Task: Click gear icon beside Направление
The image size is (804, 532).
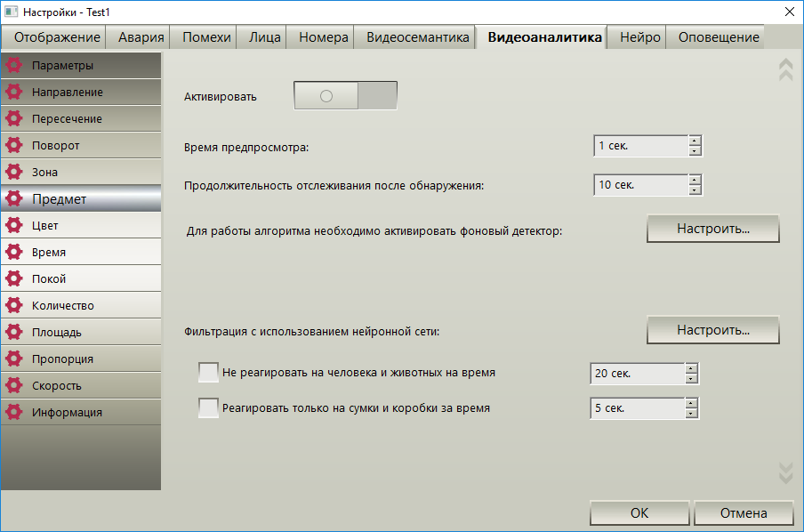Action: [14, 92]
